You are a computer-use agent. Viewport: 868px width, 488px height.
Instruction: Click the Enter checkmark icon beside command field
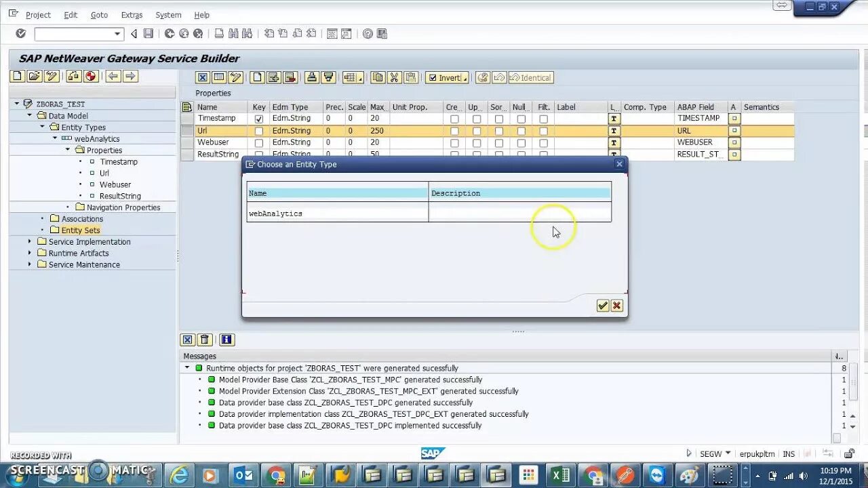(x=20, y=33)
